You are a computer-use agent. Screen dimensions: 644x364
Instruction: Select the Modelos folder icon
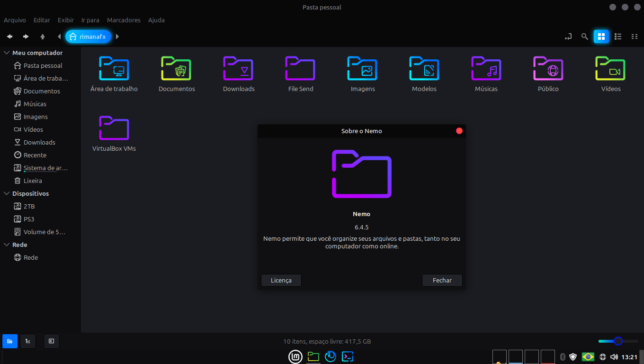click(x=424, y=69)
